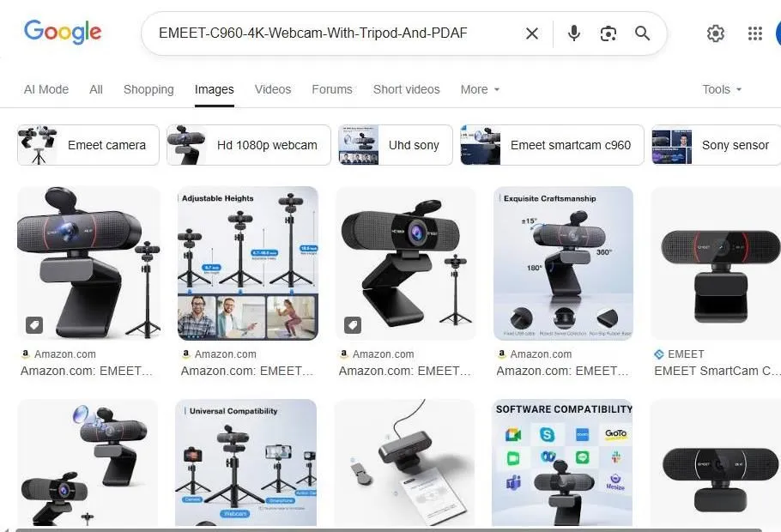Select Emeet smartcam c960 suggestion chip

[552, 145]
